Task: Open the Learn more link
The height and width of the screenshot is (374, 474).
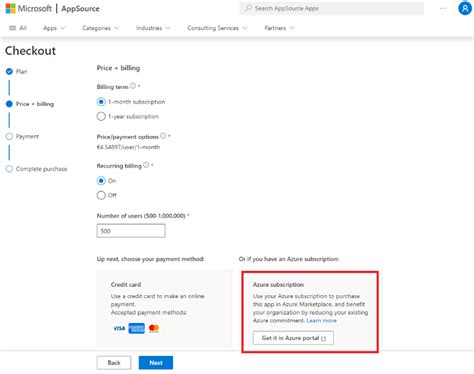Action: [321, 320]
